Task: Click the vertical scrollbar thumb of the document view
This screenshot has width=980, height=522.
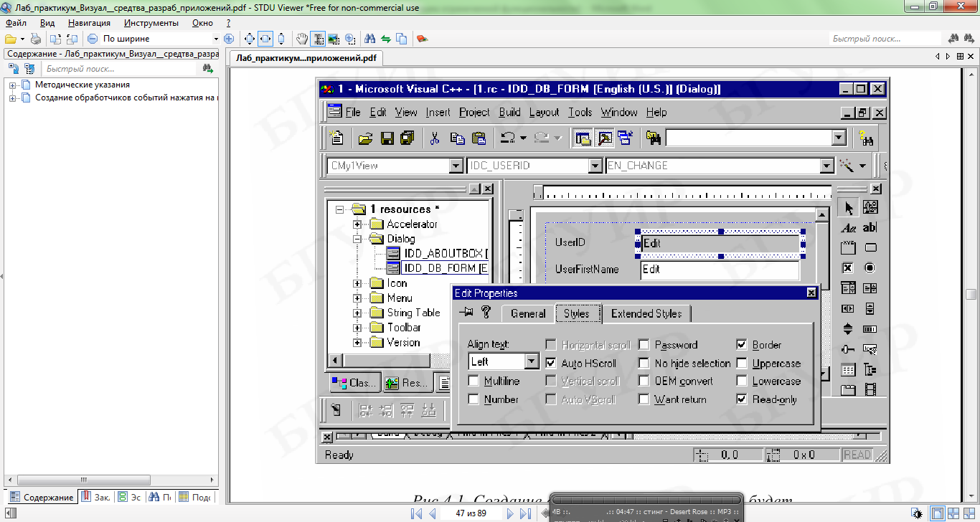Action: tap(971, 294)
